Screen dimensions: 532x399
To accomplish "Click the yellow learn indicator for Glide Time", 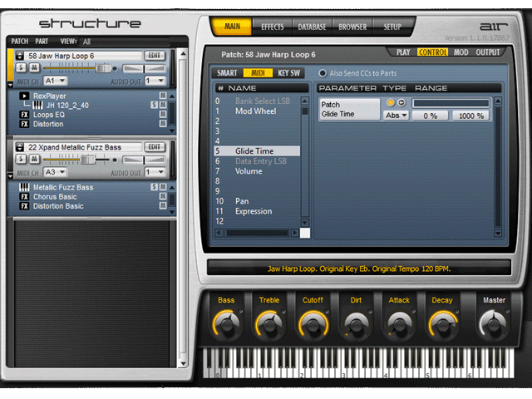I will (390, 102).
